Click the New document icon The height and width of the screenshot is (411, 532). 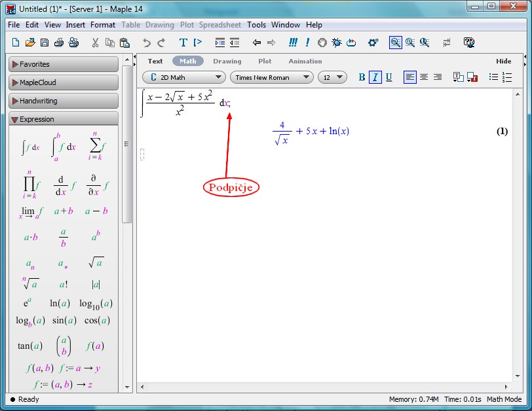click(16, 43)
